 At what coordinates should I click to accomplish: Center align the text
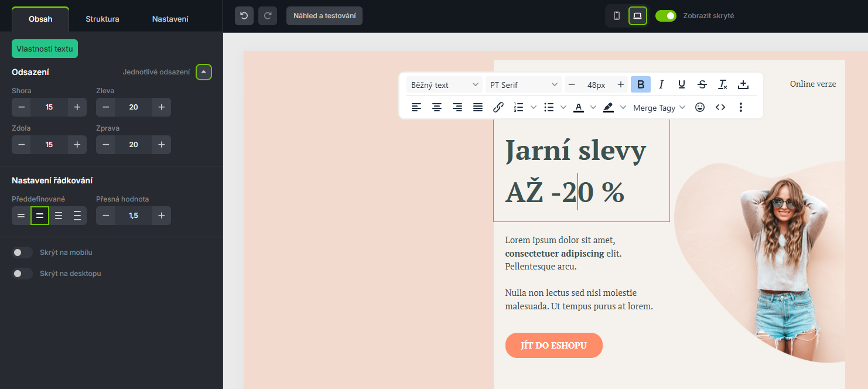click(x=437, y=107)
